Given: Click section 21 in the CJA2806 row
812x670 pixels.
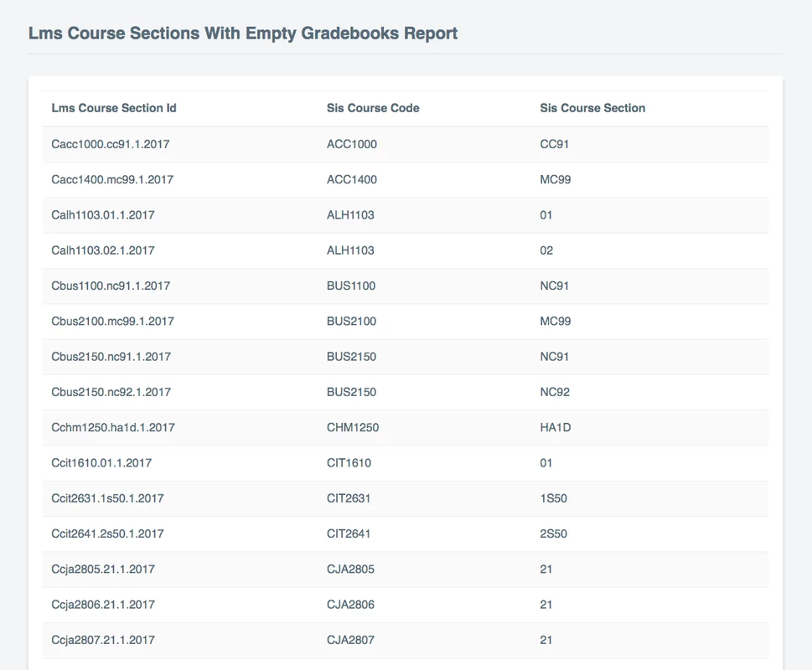Looking at the screenshot, I should (546, 605).
